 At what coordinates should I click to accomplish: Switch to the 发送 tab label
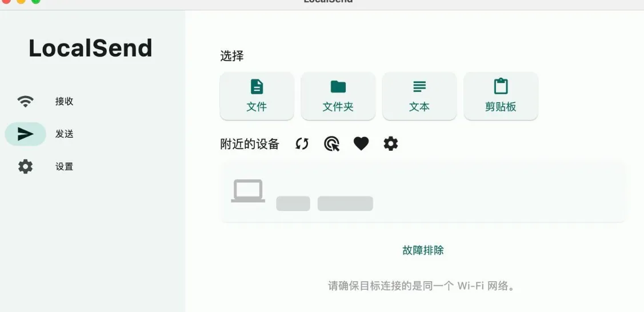coord(65,134)
